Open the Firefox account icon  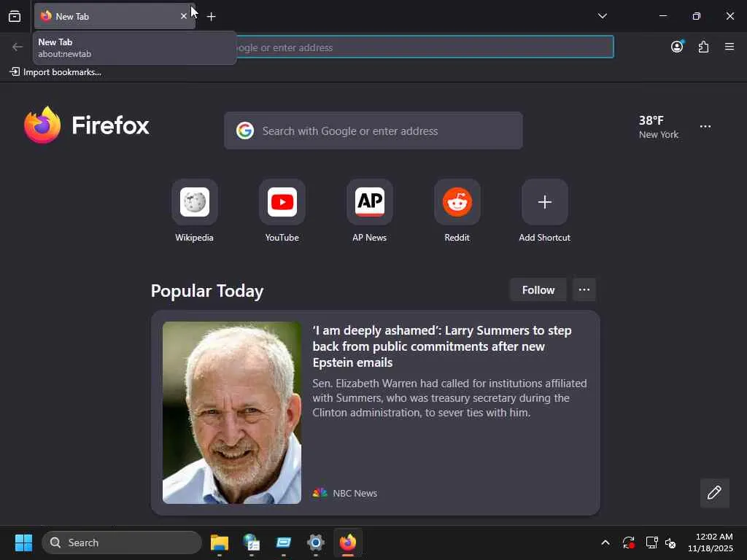click(x=677, y=47)
